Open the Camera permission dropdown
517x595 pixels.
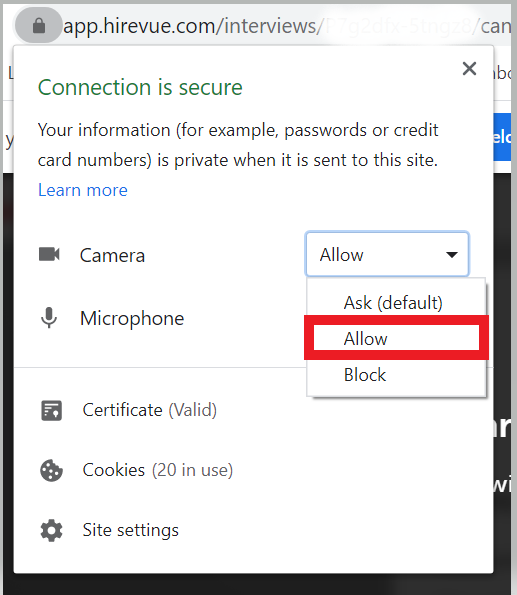387,254
